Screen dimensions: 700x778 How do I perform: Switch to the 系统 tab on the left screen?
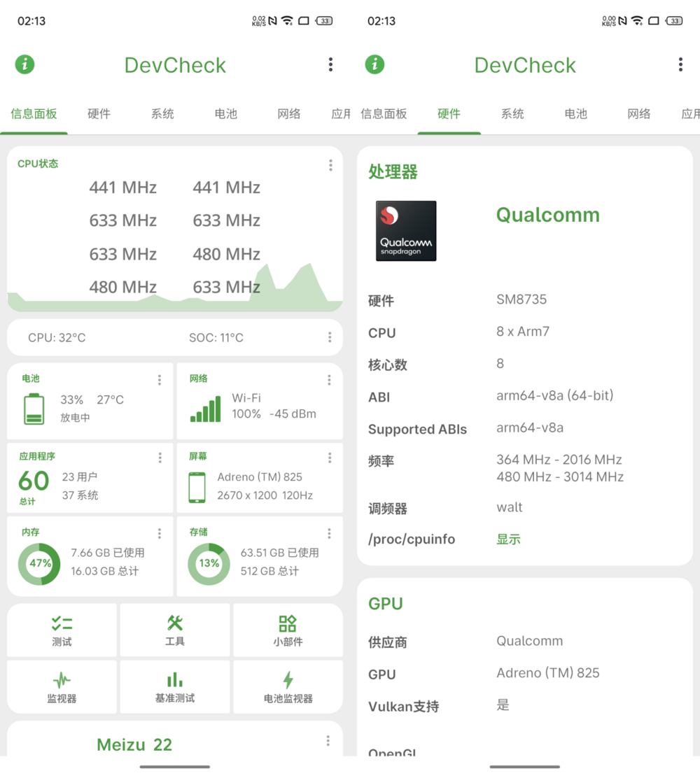pyautogui.click(x=162, y=113)
